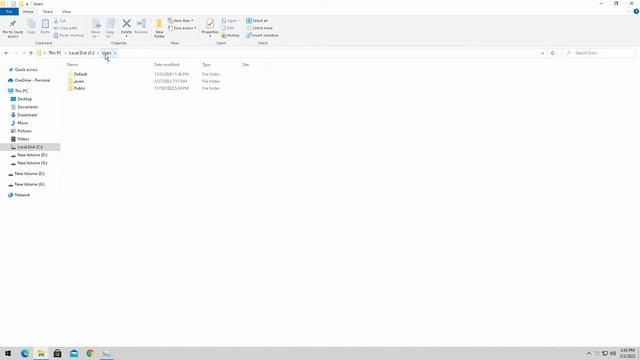Open the Easy access dropdown
The height and width of the screenshot is (360, 640).
[182, 28]
